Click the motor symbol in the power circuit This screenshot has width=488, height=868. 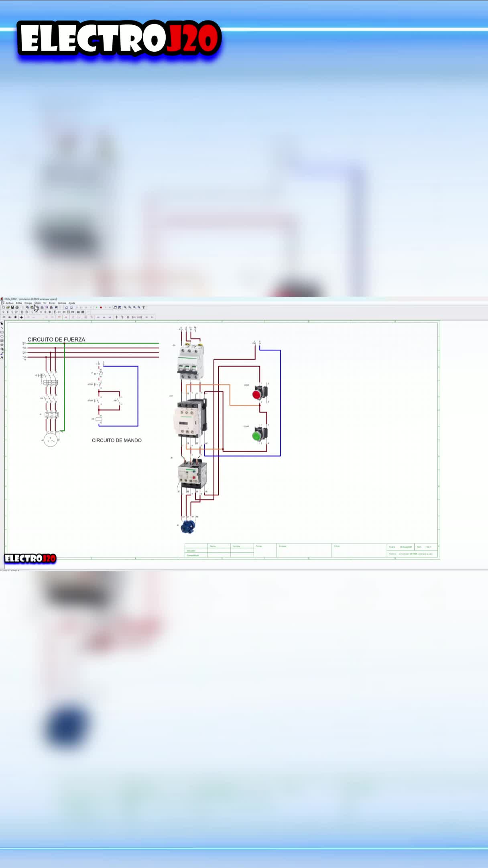[51, 440]
